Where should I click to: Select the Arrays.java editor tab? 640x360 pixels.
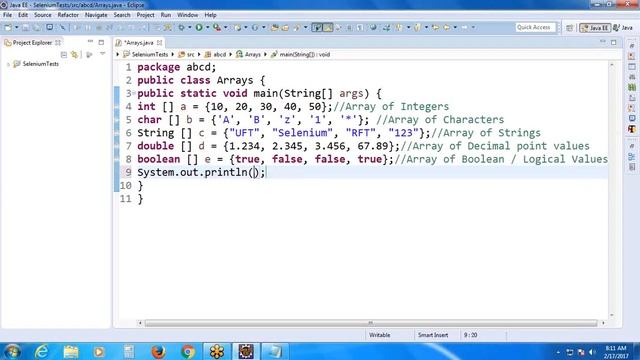tap(138, 42)
